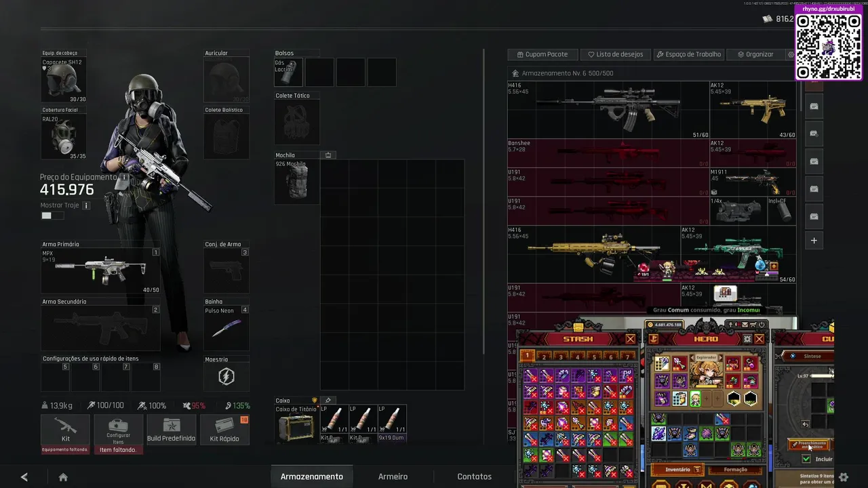Select Stash tab 1
The image size is (868, 488).
(528, 356)
